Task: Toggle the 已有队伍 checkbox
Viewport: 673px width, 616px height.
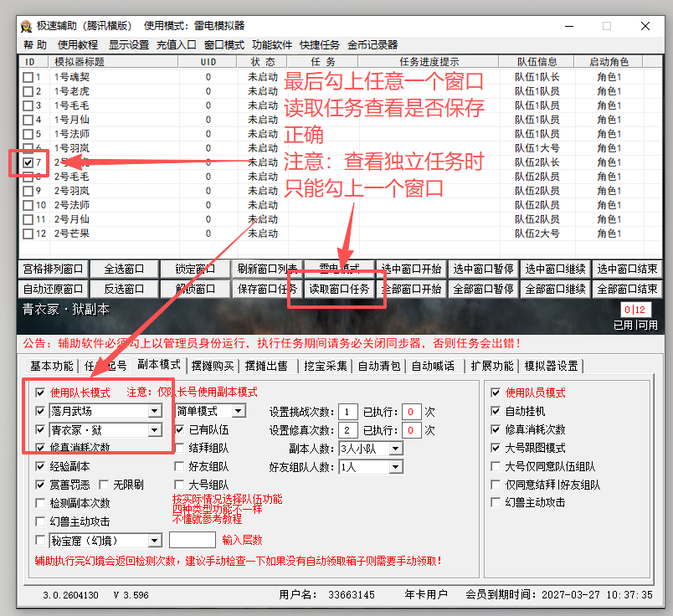Action: point(179,429)
